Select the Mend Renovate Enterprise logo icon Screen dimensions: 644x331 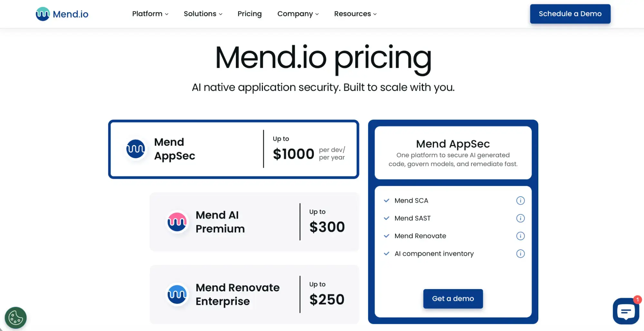click(177, 294)
